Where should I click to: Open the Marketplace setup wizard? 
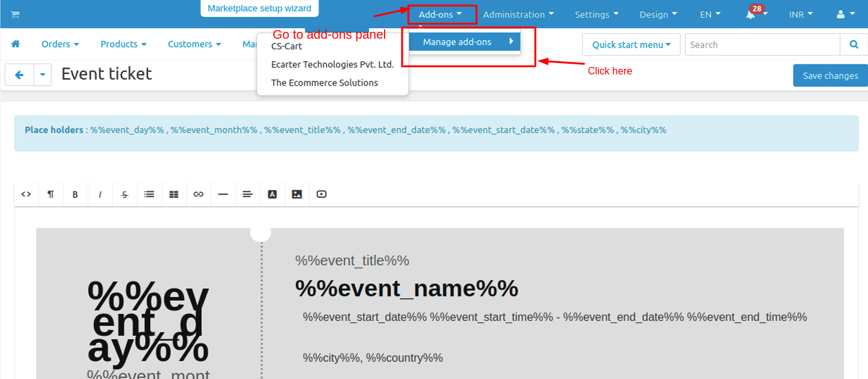[260, 8]
